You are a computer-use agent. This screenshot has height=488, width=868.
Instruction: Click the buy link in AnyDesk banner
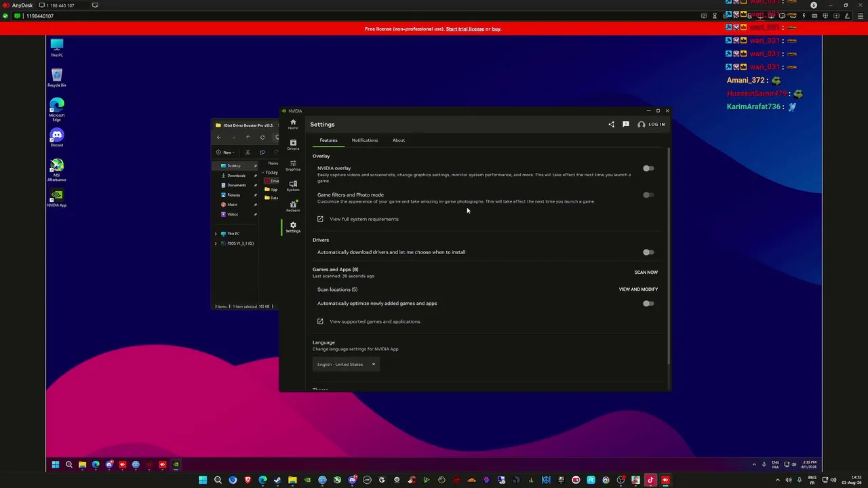click(496, 29)
